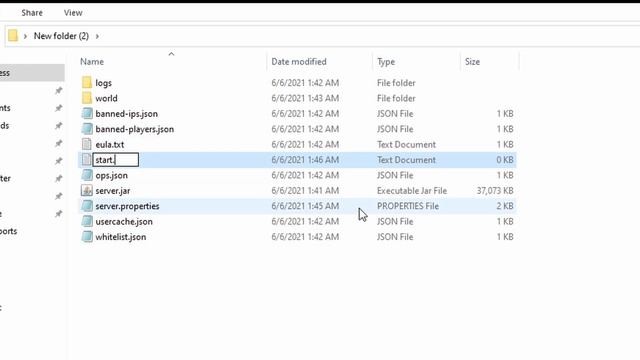Select the 'whitelist.json' file name
640x360 pixels.
(121, 237)
